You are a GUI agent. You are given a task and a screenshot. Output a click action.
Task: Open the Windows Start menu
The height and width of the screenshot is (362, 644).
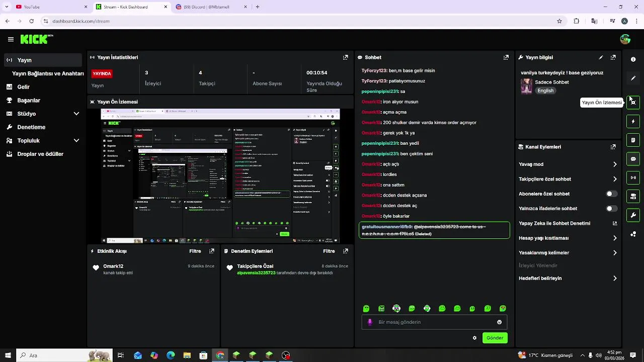click(x=8, y=355)
